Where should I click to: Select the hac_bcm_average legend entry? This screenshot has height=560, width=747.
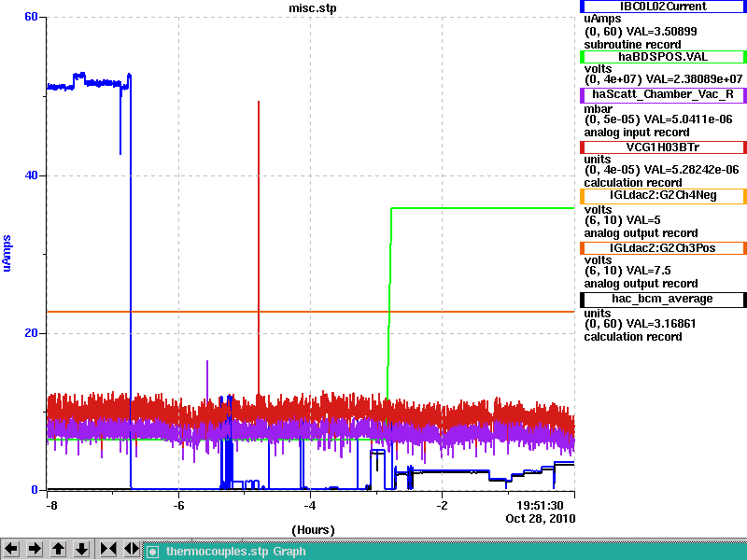tap(663, 299)
